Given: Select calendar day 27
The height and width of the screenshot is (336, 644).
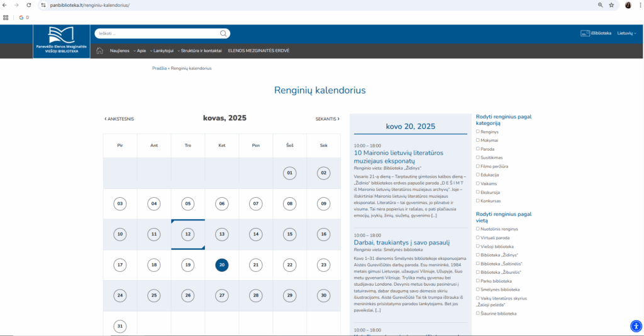Looking at the screenshot, I should 222,295.
